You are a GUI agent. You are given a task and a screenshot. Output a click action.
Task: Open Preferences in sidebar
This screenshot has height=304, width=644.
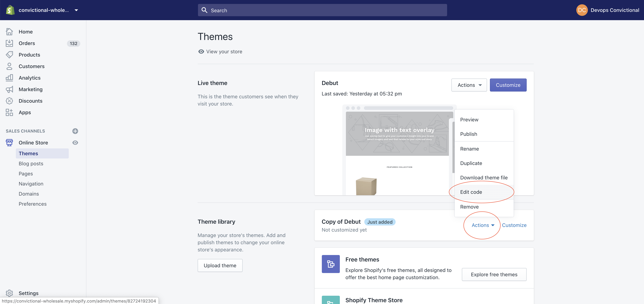pyautogui.click(x=33, y=204)
